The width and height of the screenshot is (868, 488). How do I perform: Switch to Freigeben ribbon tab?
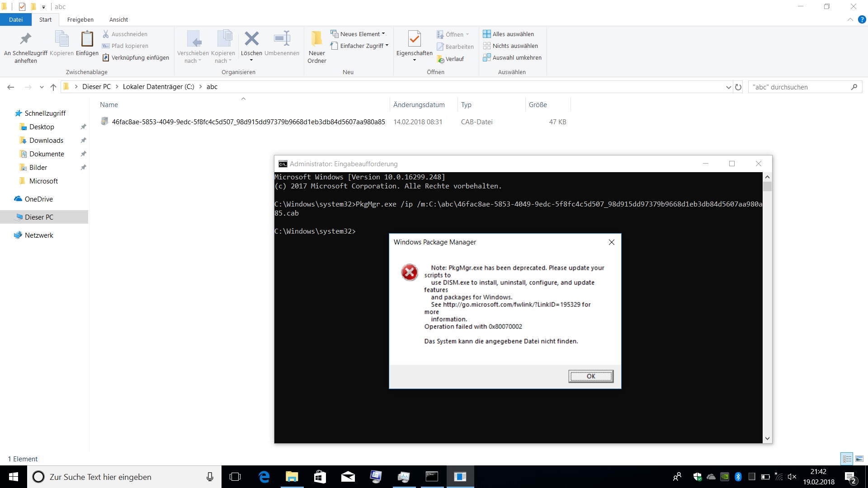[x=80, y=19]
